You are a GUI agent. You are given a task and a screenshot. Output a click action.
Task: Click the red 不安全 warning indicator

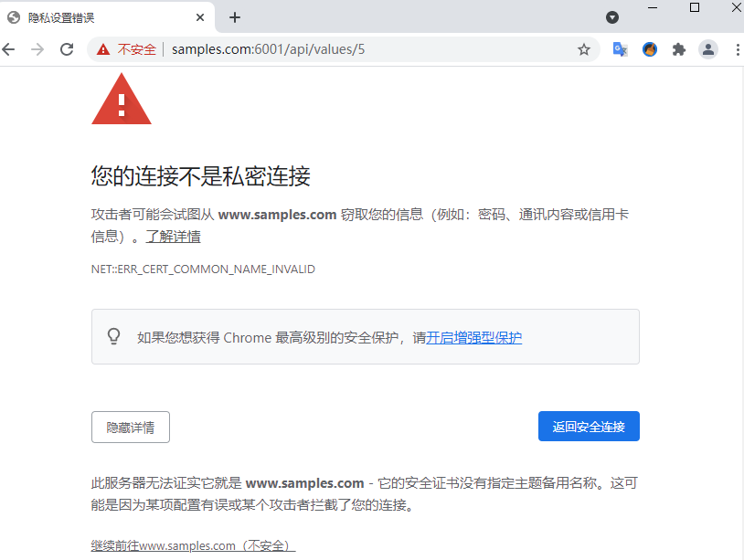tap(126, 49)
